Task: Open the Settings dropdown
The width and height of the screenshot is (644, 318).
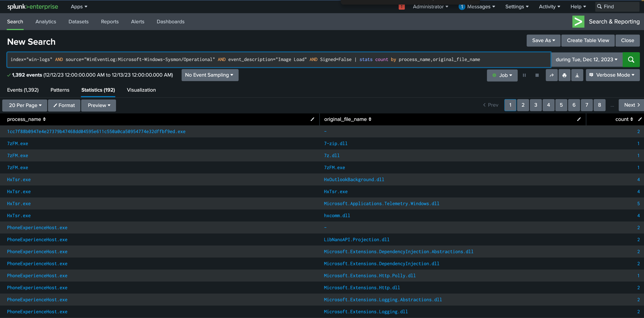Action: [517, 7]
